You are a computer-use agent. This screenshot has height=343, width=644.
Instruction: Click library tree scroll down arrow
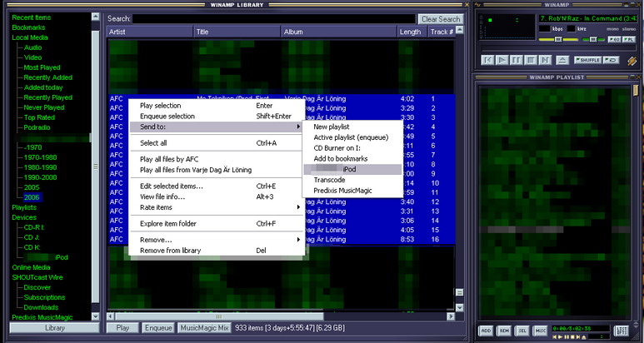(95, 316)
